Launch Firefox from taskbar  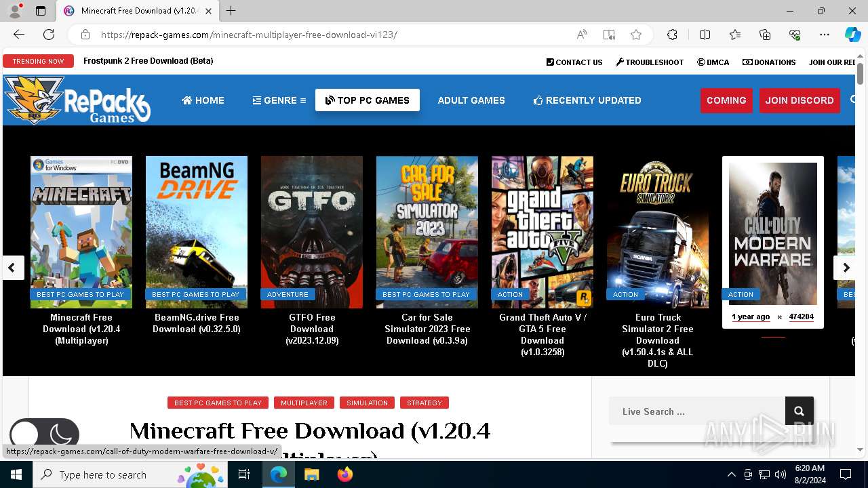345,474
